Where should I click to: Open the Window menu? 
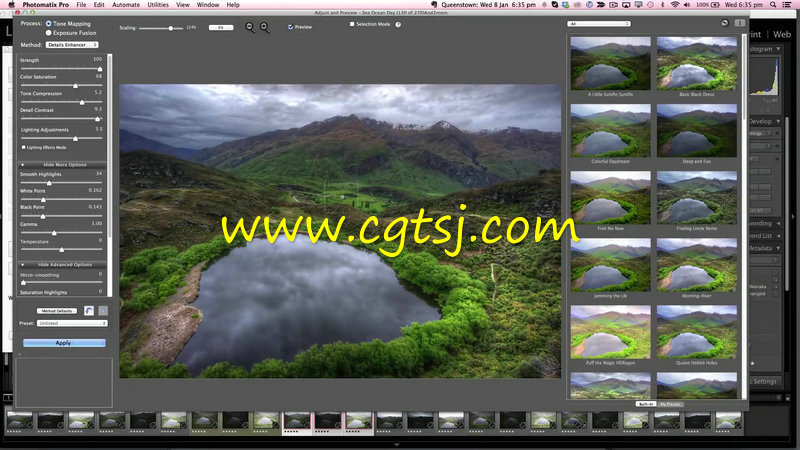point(208,5)
